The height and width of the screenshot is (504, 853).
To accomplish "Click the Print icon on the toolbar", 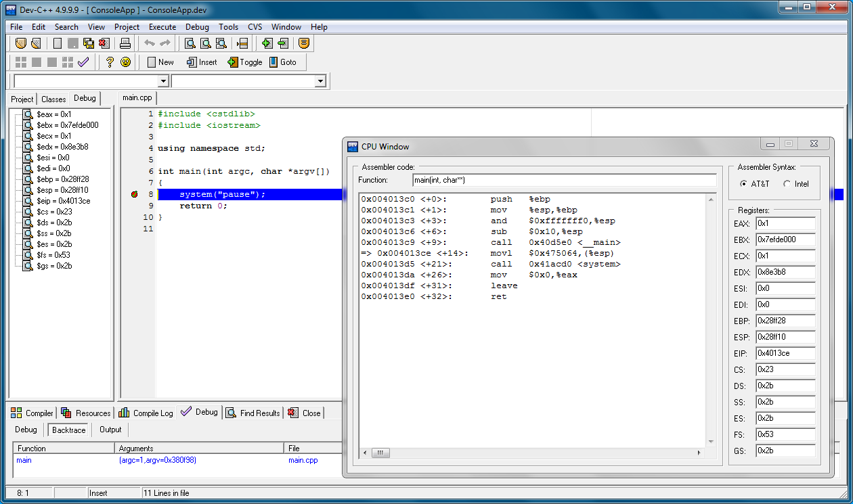I will pos(125,43).
